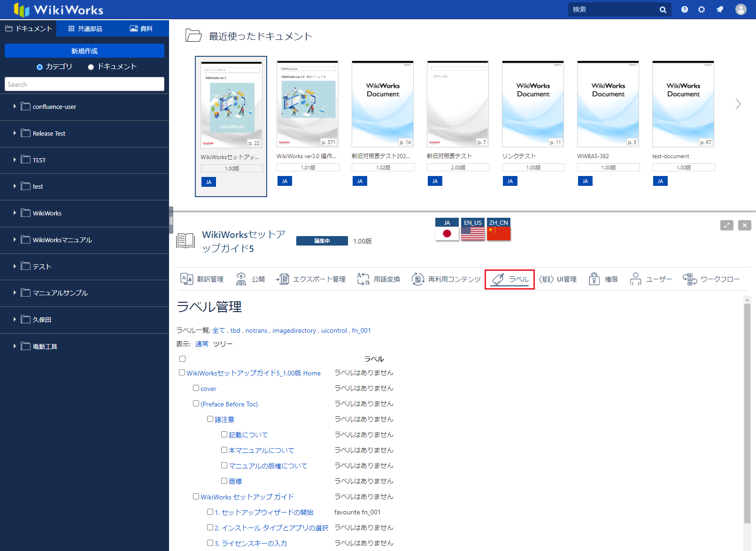Check the 商標 checkbox
756x551 pixels.
(x=224, y=481)
